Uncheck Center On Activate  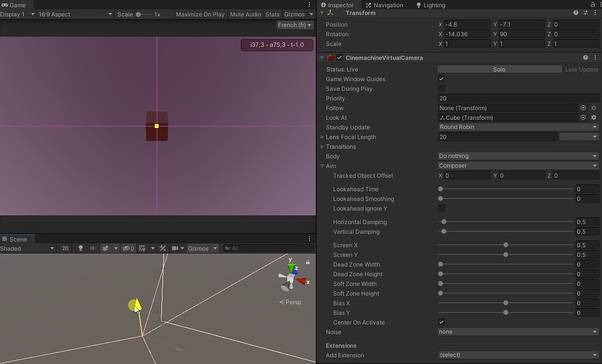[442, 322]
